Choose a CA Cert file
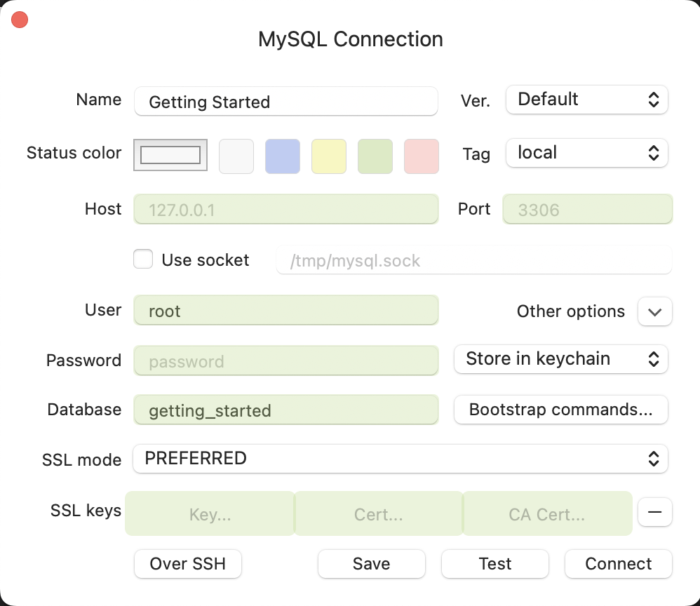 click(547, 513)
